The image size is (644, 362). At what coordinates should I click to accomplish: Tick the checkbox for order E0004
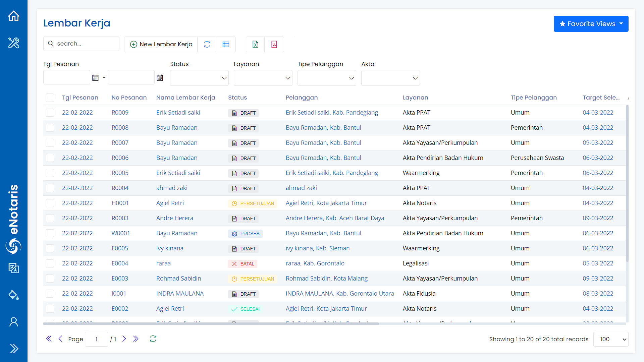tap(50, 263)
